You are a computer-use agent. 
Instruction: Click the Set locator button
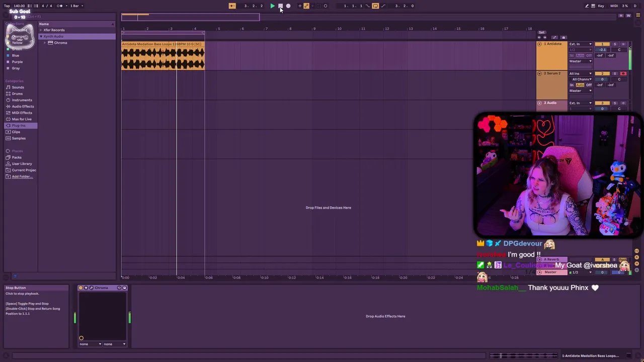(x=541, y=32)
